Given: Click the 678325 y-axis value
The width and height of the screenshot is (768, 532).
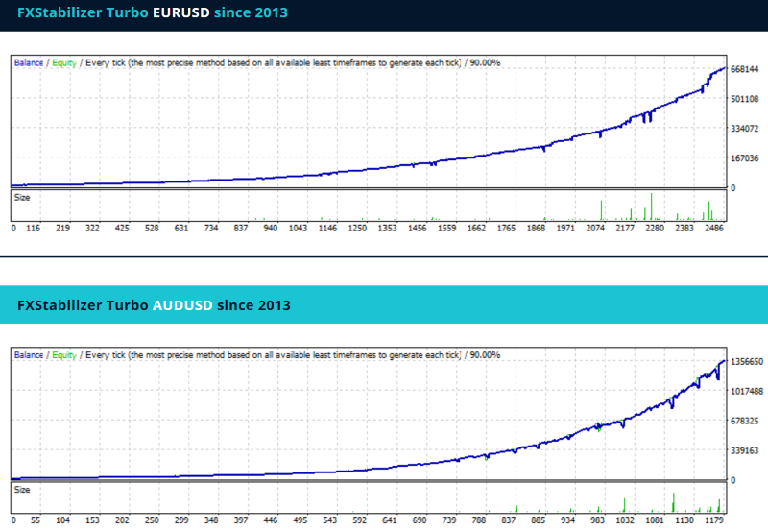Looking at the screenshot, I should pyautogui.click(x=745, y=421).
